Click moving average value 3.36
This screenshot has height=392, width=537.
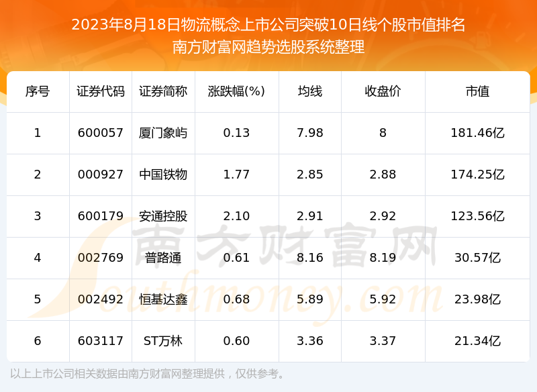[310, 341]
